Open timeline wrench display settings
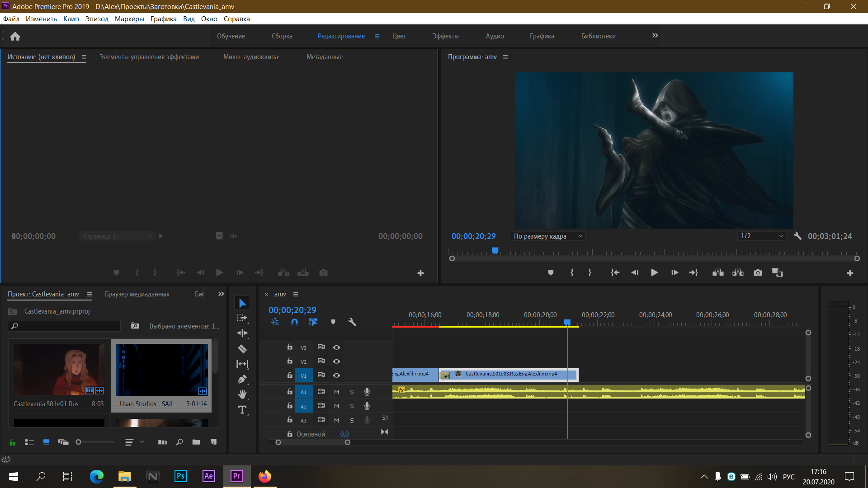 click(x=352, y=322)
